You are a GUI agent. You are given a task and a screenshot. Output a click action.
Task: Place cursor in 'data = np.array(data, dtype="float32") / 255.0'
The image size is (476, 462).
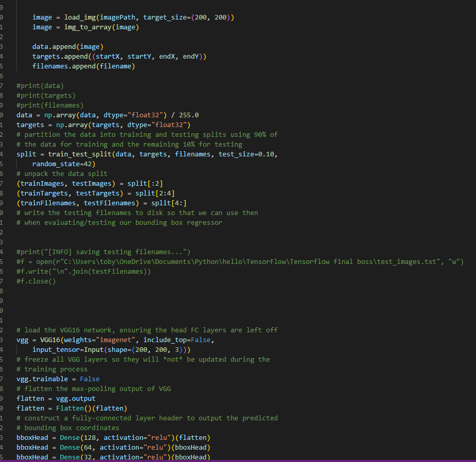[108, 115]
